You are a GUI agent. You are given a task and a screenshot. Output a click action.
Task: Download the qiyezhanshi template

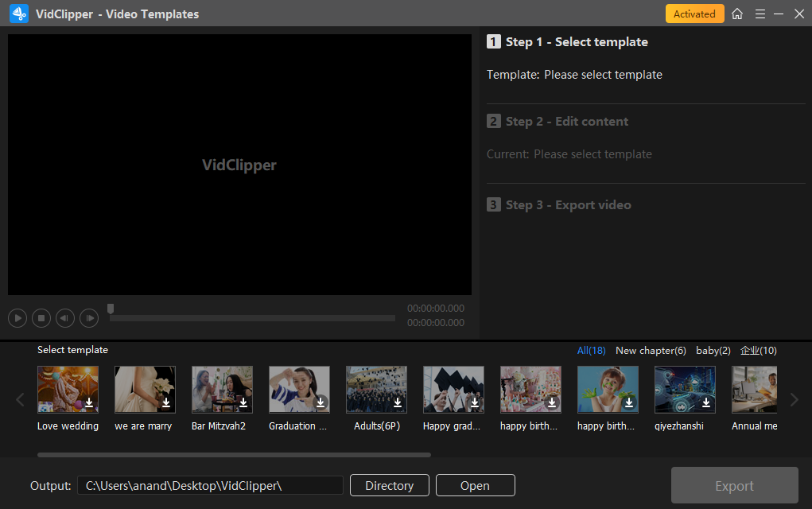pyautogui.click(x=706, y=404)
